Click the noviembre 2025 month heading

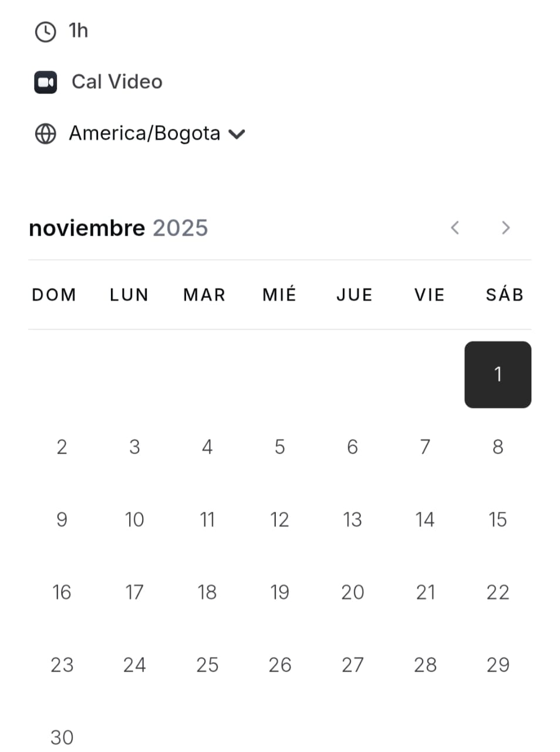pos(119,228)
